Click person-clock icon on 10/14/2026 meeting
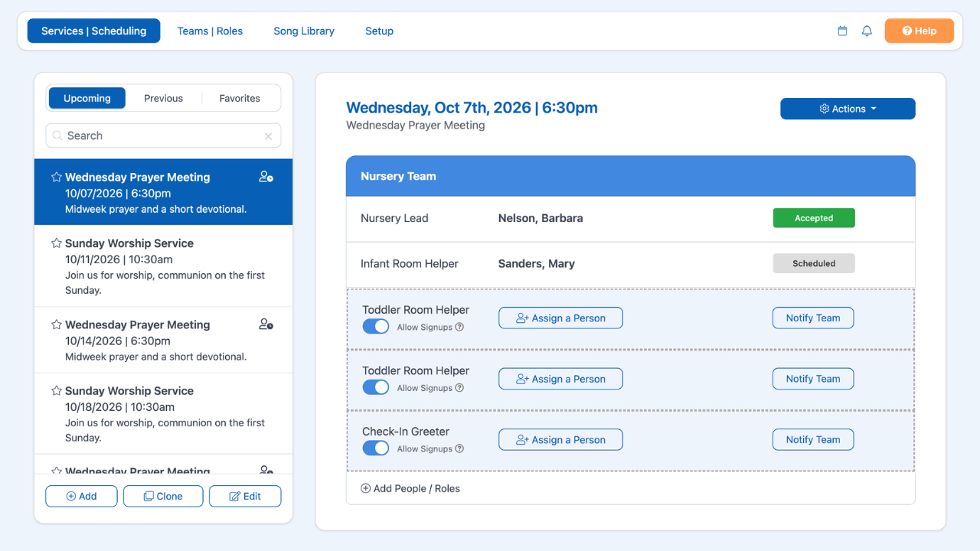The image size is (980, 551). click(266, 324)
